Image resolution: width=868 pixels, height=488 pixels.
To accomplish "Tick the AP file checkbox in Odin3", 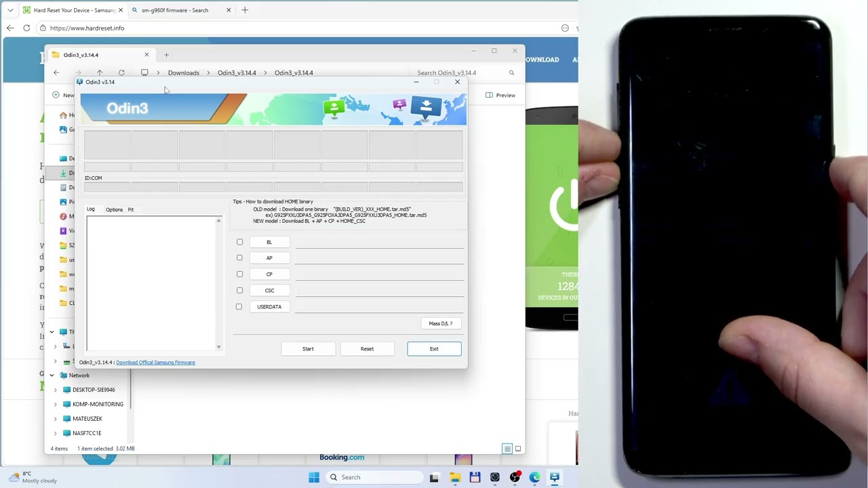I will (239, 258).
